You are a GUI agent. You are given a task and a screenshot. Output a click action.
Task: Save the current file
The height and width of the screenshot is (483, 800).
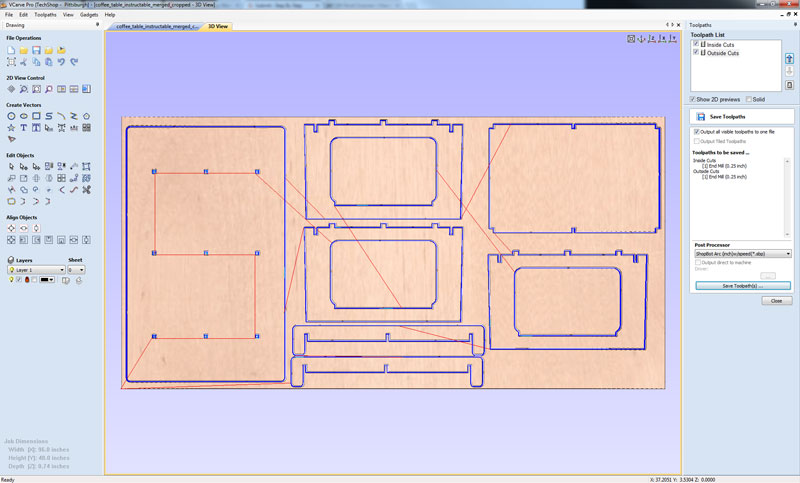tap(36, 50)
